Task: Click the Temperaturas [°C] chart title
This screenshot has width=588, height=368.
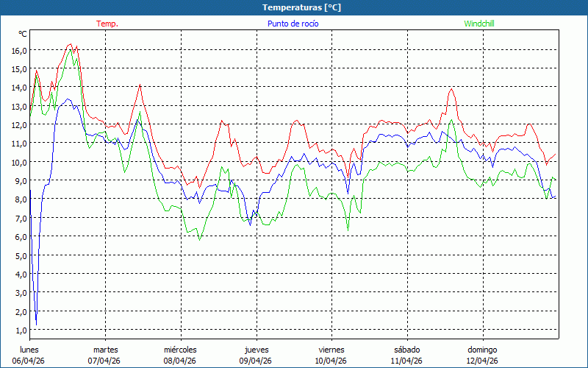Action: coord(301,7)
